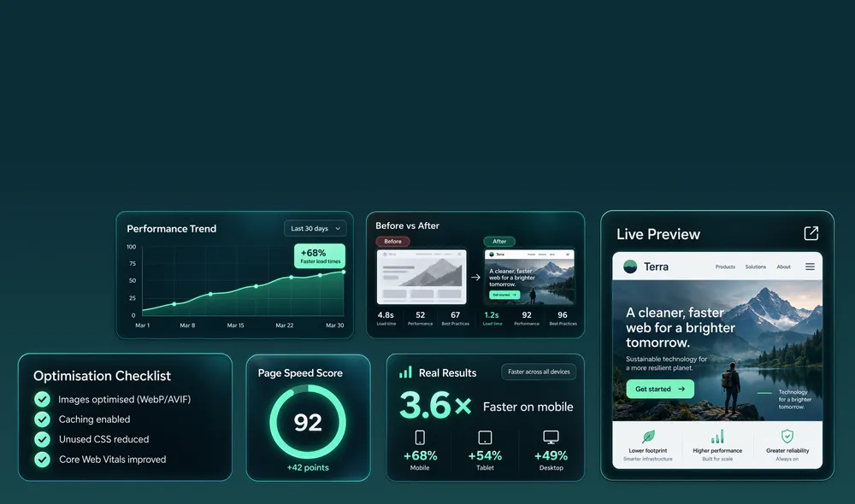Click the Faster on mobile text

(528, 407)
